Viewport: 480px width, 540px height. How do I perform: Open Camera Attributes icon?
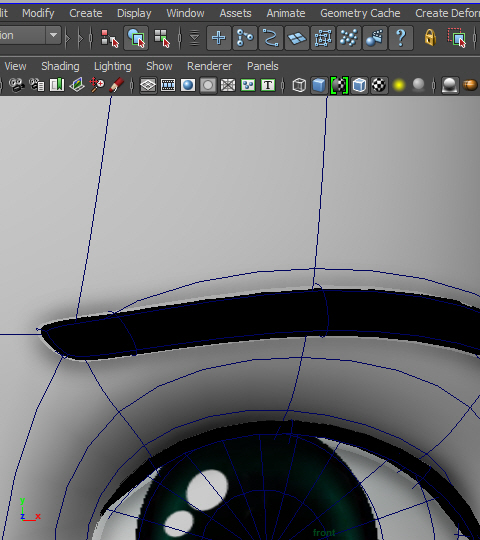pos(36,85)
